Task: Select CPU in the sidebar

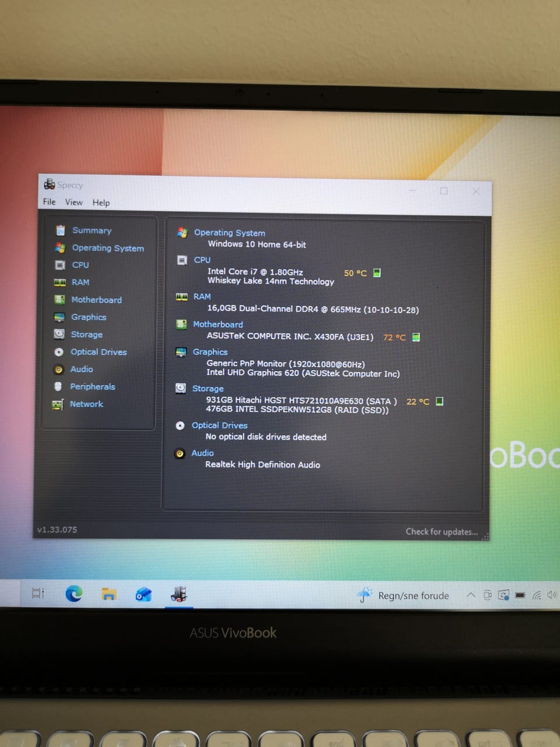Action: coord(80,265)
